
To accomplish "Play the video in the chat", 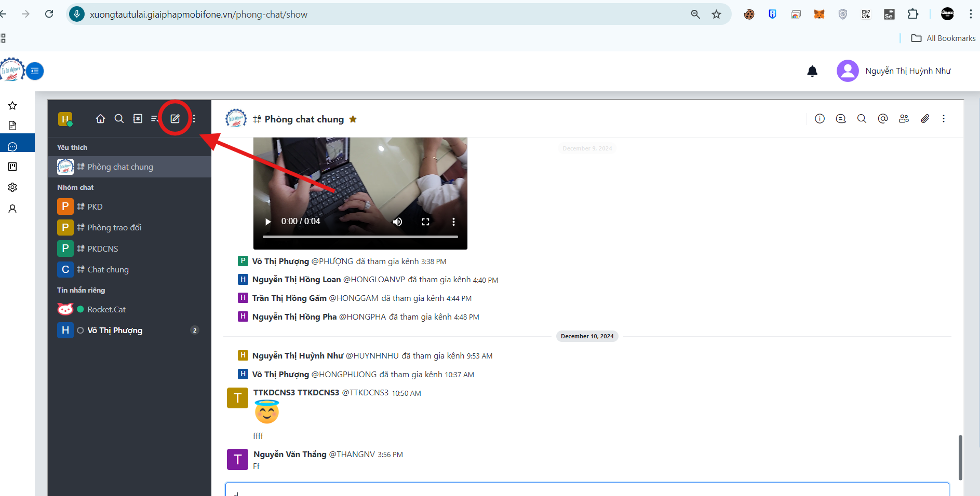I will tap(268, 222).
